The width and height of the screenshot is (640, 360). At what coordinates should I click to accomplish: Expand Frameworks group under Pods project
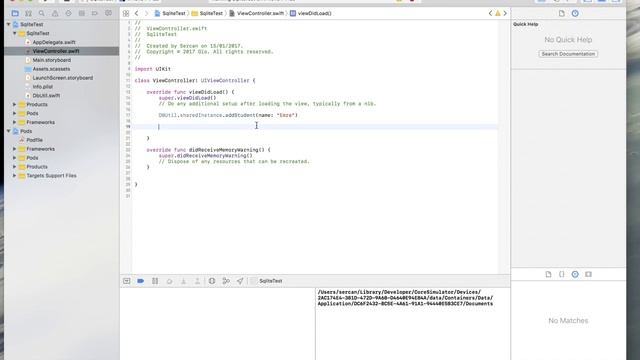tap(15, 149)
